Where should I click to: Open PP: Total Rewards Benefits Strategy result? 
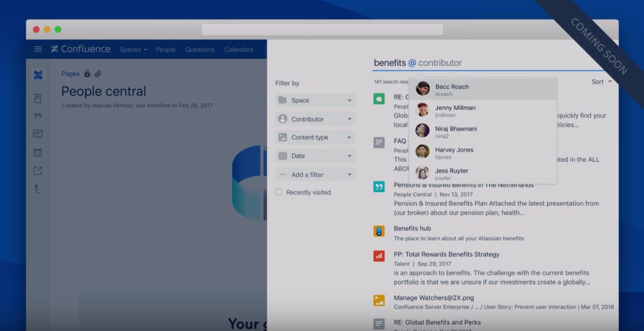447,254
